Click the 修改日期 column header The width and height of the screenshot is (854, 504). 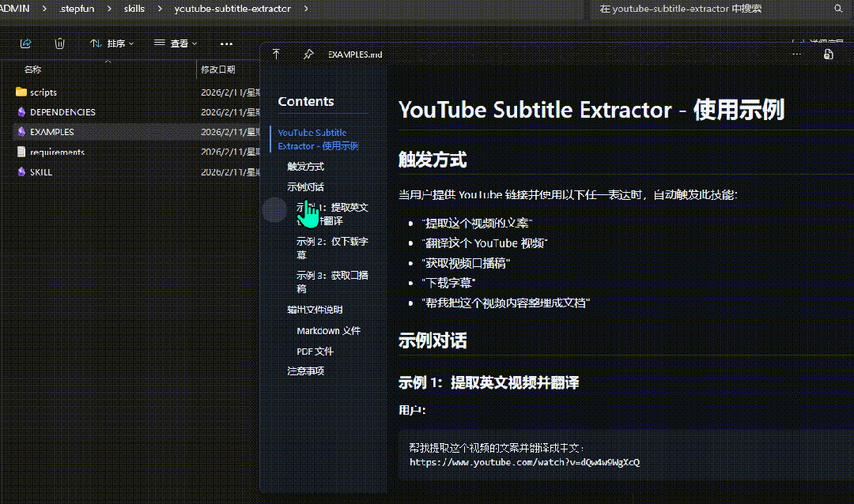pyautogui.click(x=218, y=70)
